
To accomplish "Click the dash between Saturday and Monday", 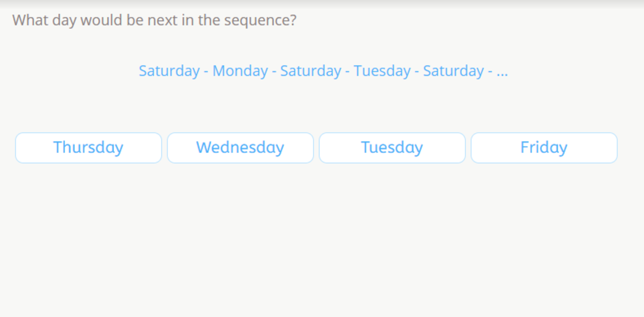I will coord(206,71).
